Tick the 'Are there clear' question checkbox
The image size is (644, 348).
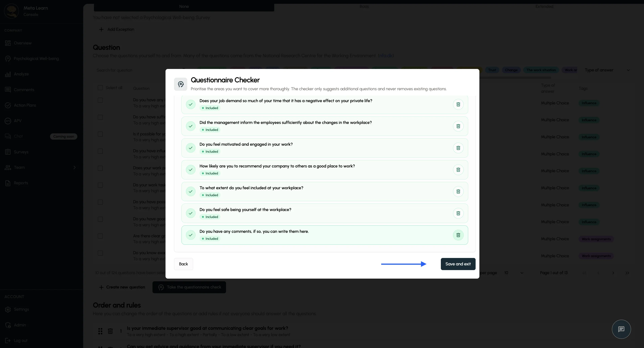(100, 236)
